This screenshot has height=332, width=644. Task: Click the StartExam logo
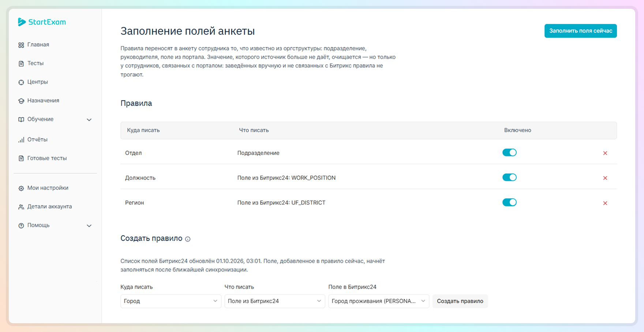tap(42, 22)
